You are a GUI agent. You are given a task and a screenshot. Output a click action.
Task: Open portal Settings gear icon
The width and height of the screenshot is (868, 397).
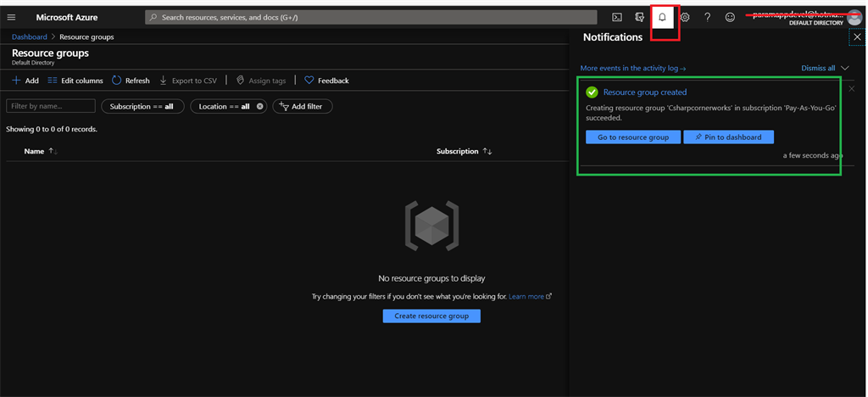(685, 17)
